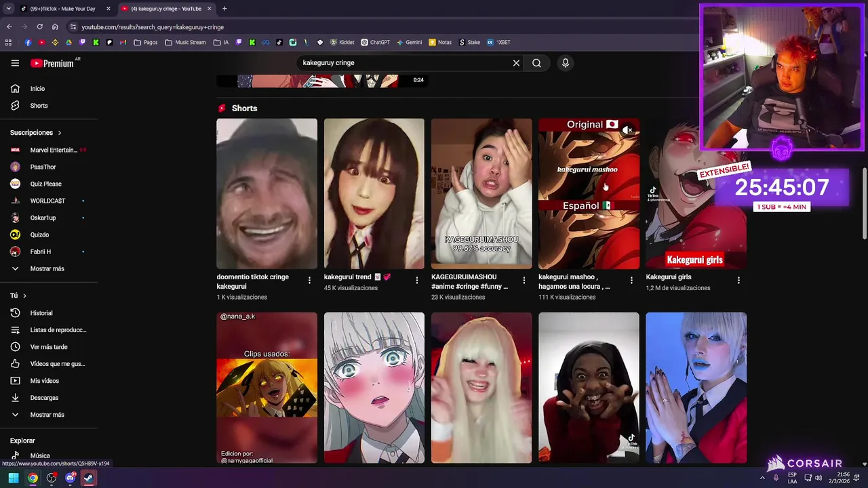Open the IA bookmarks folder
Screen dimensions: 868x488
(x=221, y=42)
